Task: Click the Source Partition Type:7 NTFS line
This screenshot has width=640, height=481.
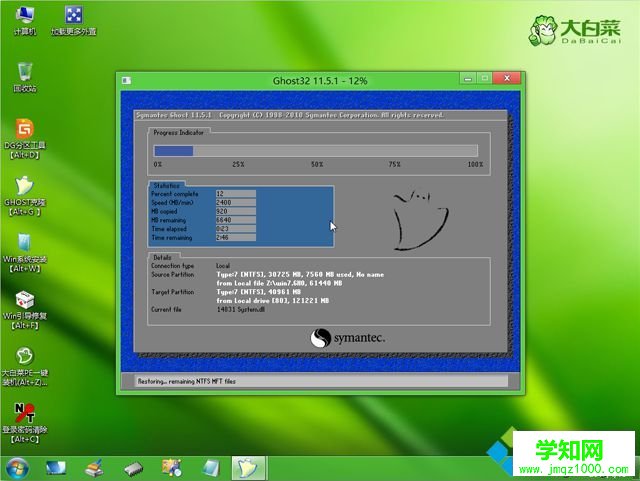Action: click(300, 275)
